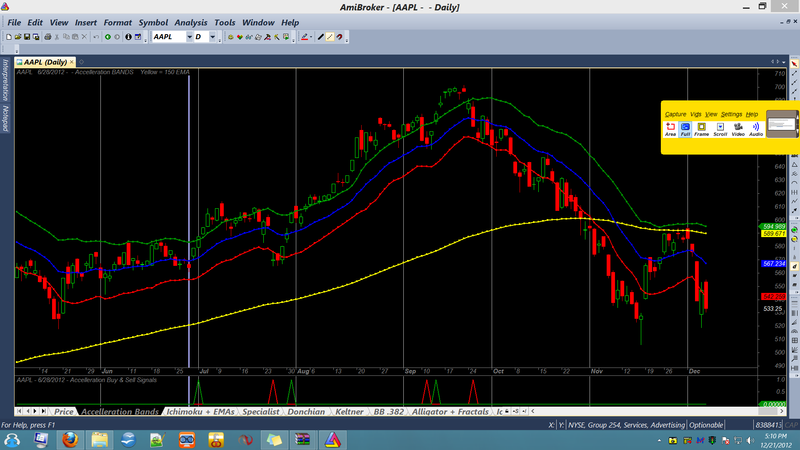This screenshot has height=450, width=800.
Task: Close the AAPL (Daily) chart tab
Action: (x=71, y=62)
